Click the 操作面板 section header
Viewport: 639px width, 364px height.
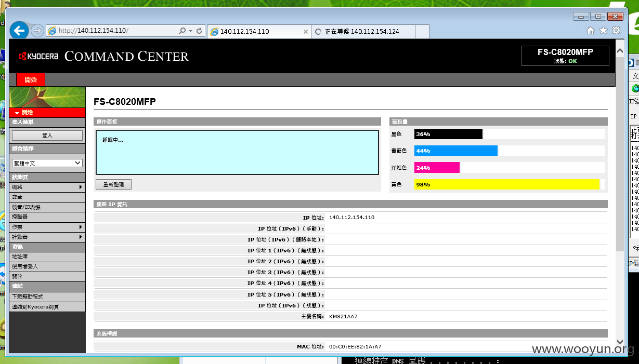point(237,122)
